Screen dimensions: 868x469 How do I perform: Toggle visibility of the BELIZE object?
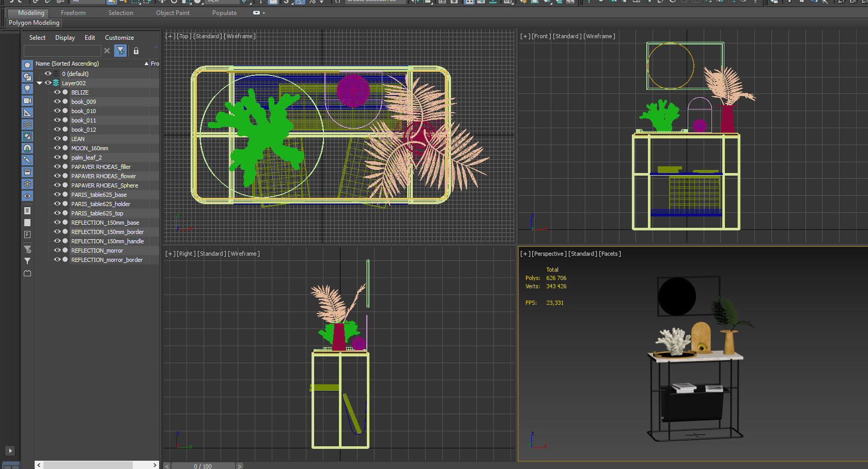click(x=57, y=92)
